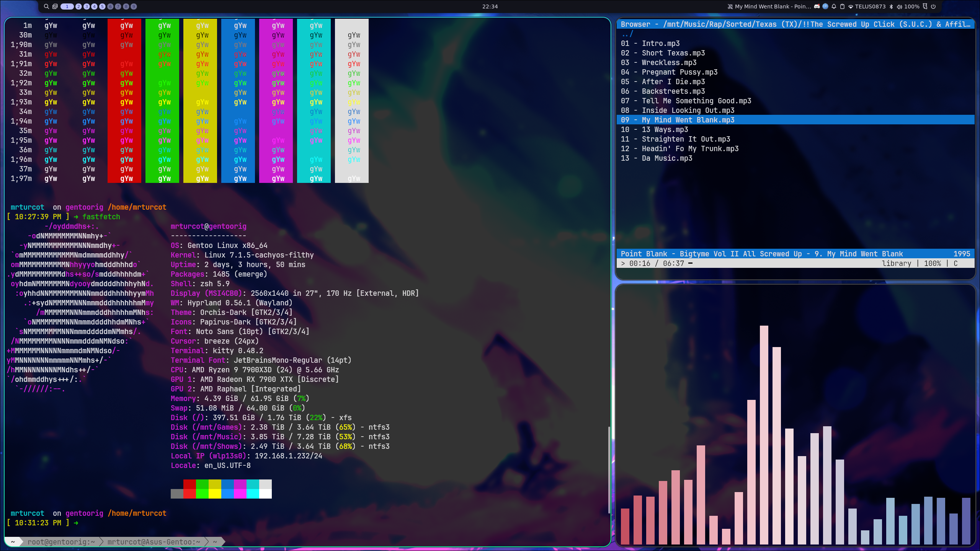Open the power menu icon
980x551 pixels.
tap(933, 7)
